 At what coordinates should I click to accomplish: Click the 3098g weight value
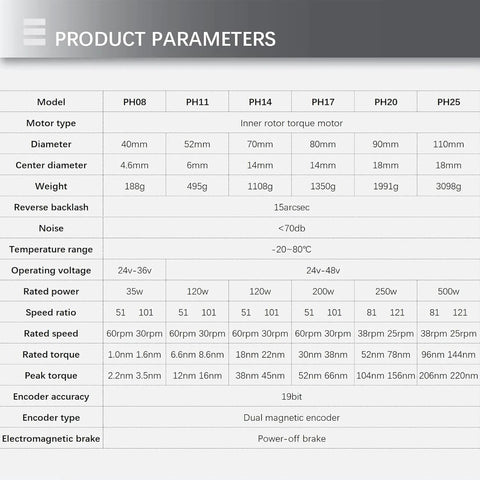click(x=449, y=186)
